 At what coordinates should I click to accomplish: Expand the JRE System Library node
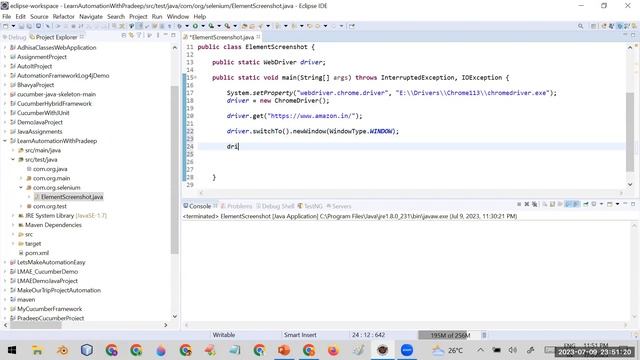(13, 216)
